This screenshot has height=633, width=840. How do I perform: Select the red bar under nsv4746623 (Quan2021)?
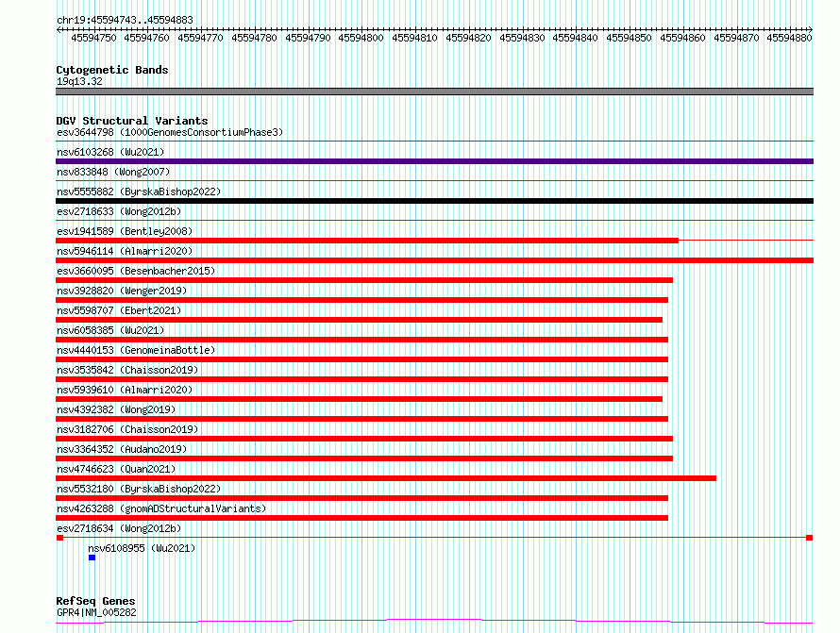[386, 478]
